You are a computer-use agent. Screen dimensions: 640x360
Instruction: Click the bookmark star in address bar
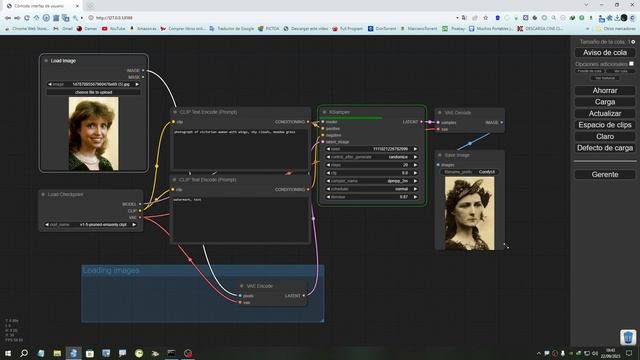[486, 18]
